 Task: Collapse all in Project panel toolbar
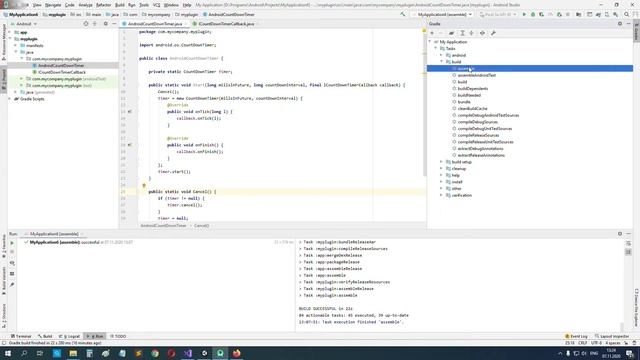[95, 24]
